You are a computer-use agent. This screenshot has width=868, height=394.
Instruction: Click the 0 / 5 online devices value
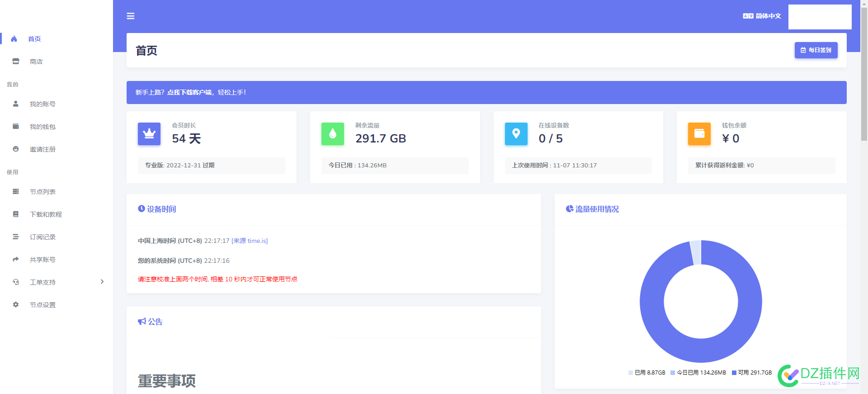(551, 138)
